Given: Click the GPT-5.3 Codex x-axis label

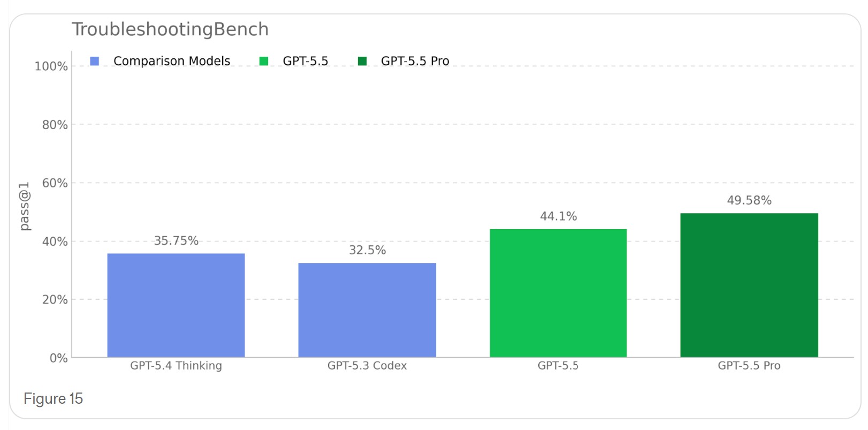Looking at the screenshot, I should (x=367, y=366).
